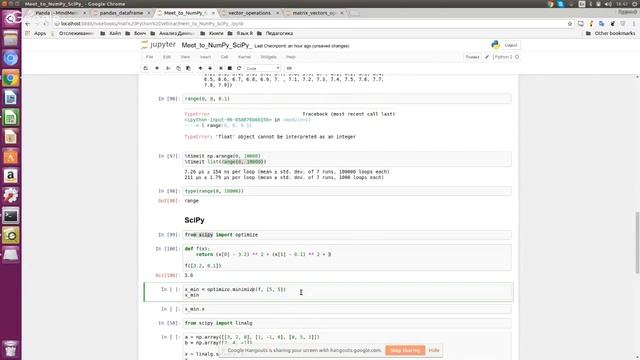Click the notebook page vertical scrollbar
Image resolution: width=640 pixels, height=360 pixels.
637,242
